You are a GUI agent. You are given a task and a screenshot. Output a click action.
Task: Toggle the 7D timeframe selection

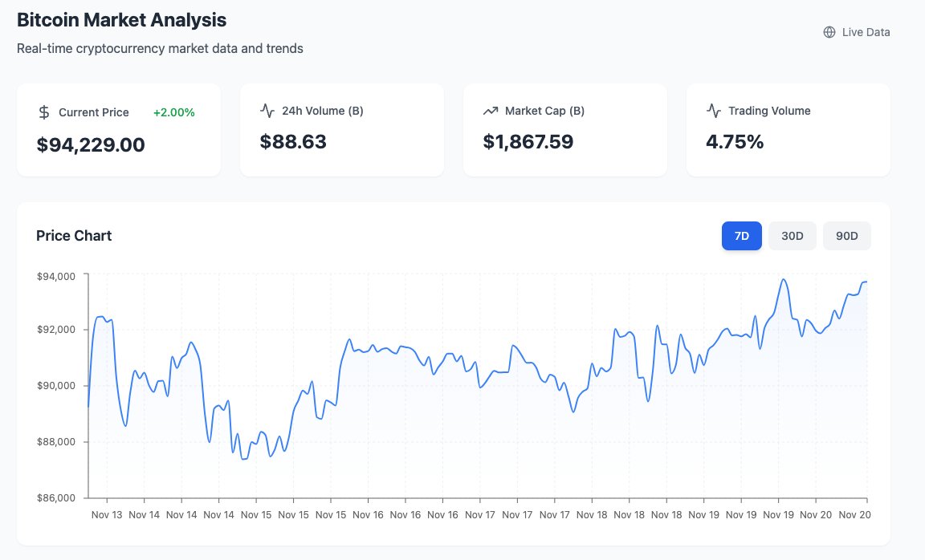(x=741, y=235)
